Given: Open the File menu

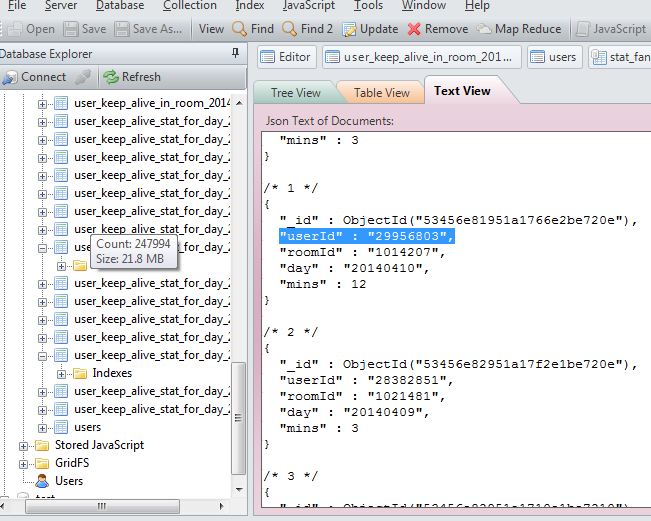Looking at the screenshot, I should tap(17, 5).
